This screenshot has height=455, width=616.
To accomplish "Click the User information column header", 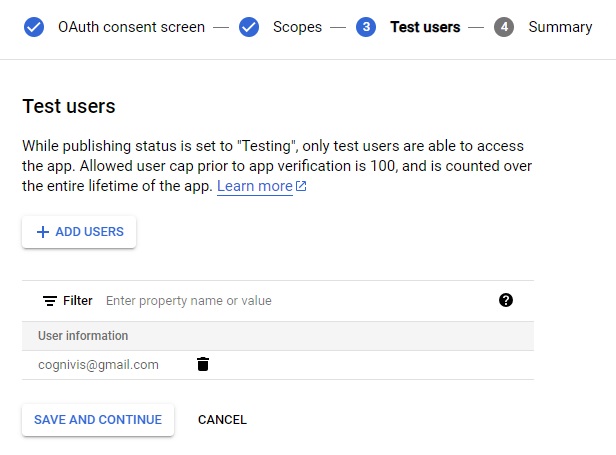I will [83, 336].
